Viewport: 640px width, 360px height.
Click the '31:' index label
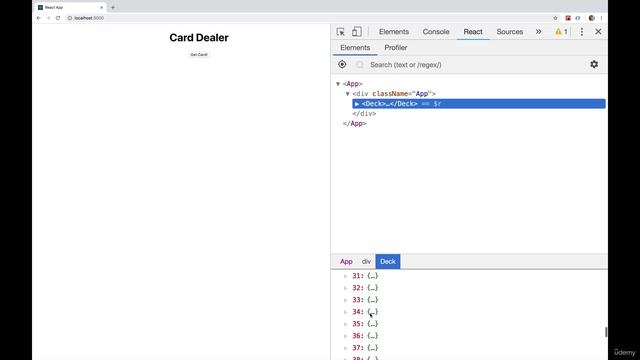[358, 276]
